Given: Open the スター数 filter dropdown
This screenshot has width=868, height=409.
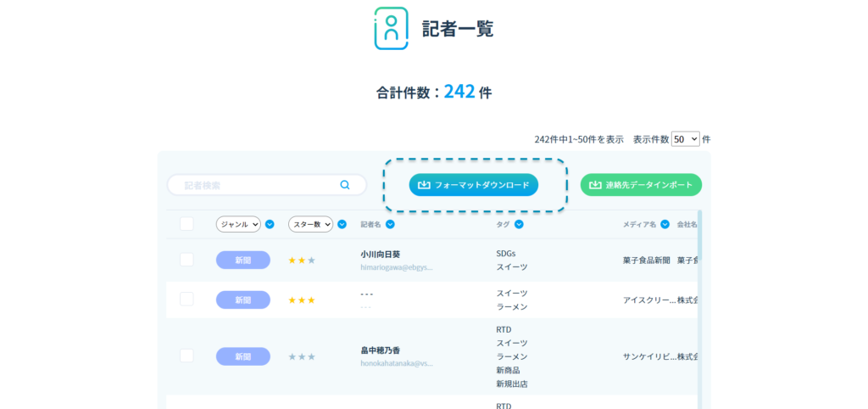Looking at the screenshot, I should click(311, 225).
